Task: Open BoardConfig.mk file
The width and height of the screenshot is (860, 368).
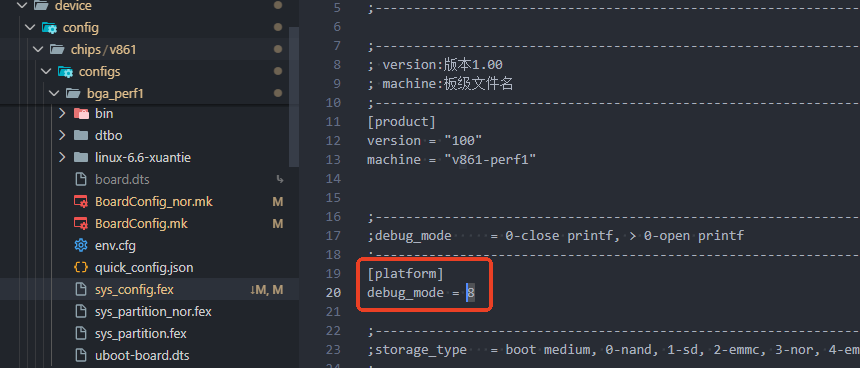Action: click(141, 224)
